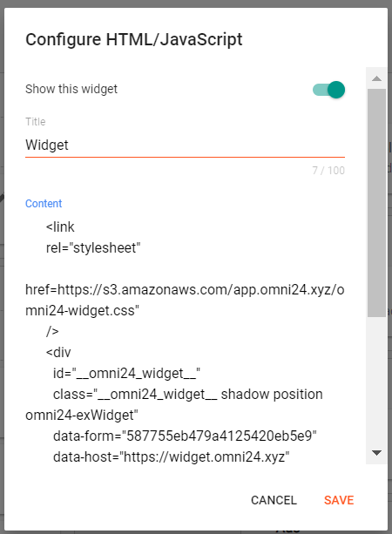Click the scrollbar up arrow
Viewport: 392px width, 534px height.
tap(376, 78)
